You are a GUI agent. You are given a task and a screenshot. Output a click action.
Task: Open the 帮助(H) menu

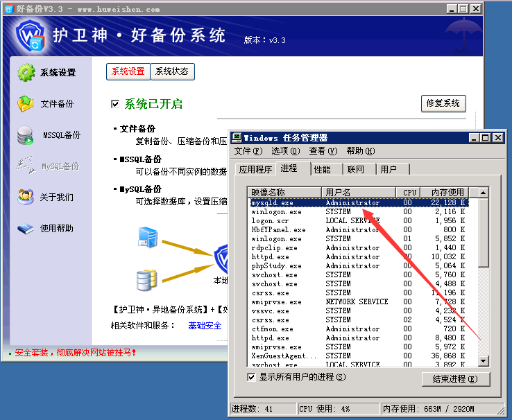click(x=361, y=151)
